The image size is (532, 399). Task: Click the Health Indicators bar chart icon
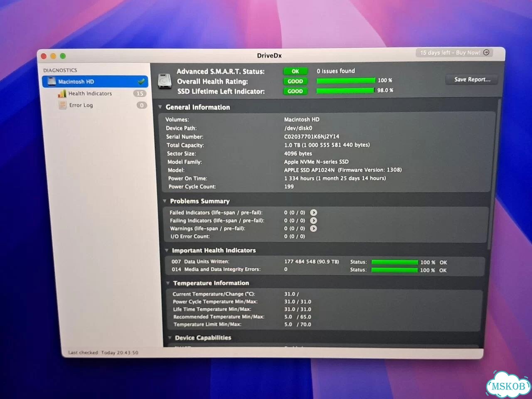click(62, 94)
